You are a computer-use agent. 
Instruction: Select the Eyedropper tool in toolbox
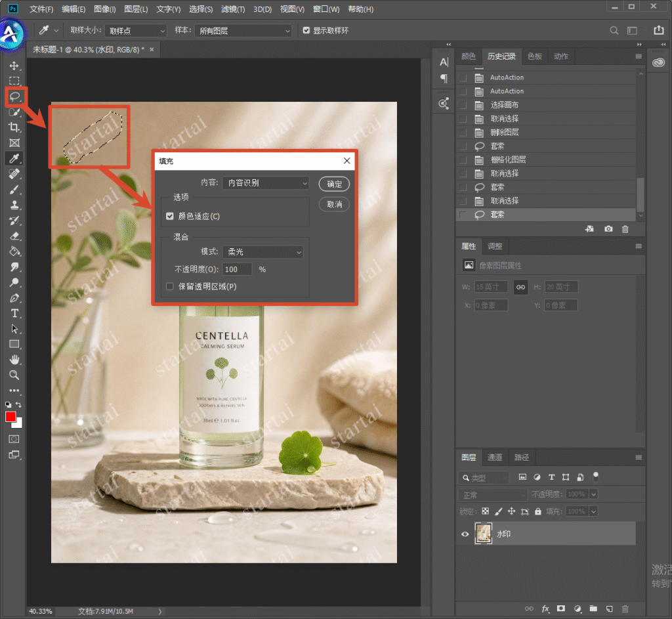coord(14,159)
